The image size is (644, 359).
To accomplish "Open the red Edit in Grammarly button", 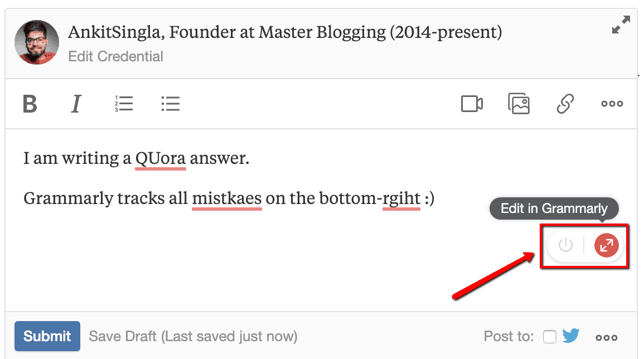I will (x=607, y=245).
